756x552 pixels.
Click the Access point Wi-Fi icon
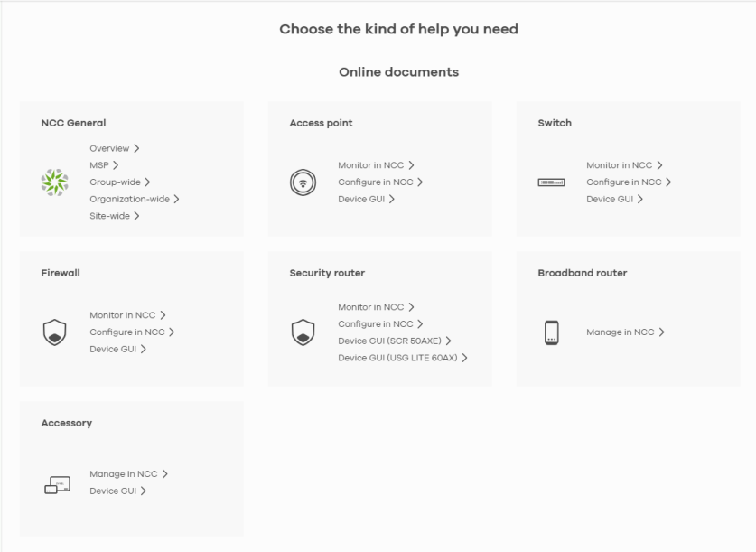[x=303, y=182]
